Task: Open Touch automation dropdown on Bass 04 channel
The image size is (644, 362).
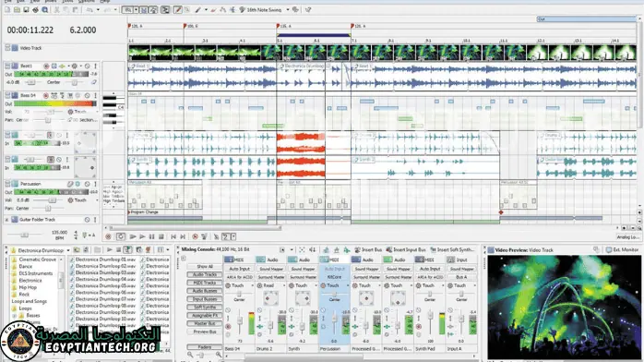Action: click(252, 285)
